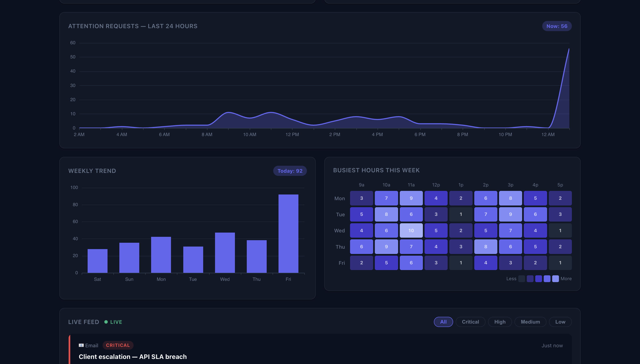This screenshot has width=640, height=364.
Task: Filter feed to Low priority
Action: tap(560, 322)
